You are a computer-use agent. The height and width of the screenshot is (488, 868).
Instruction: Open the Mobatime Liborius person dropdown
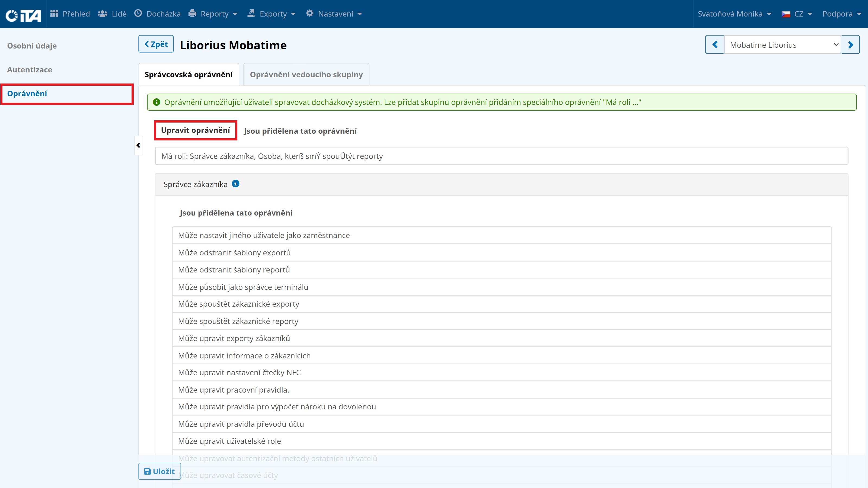click(782, 45)
